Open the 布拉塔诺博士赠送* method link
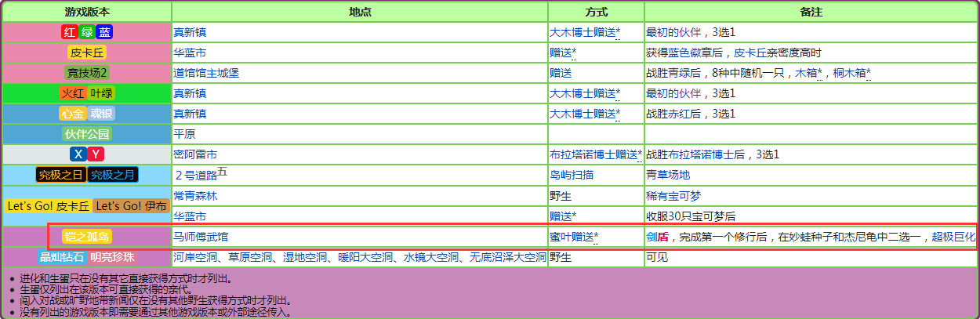This screenshot has height=319, width=980. tap(596, 154)
